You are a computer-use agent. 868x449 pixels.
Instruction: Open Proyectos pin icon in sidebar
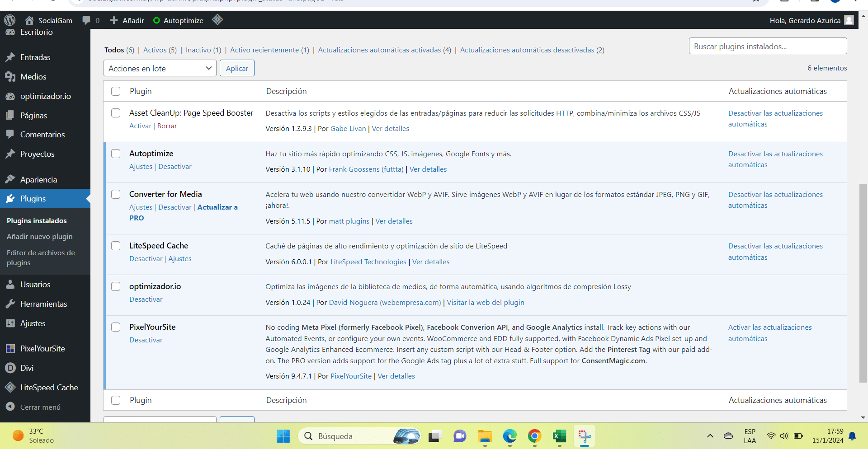(x=10, y=154)
